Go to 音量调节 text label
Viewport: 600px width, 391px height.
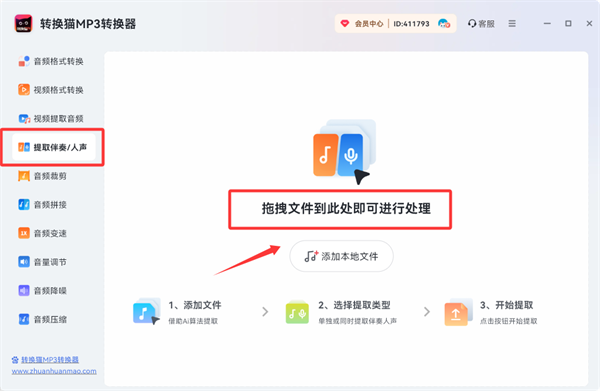50,262
